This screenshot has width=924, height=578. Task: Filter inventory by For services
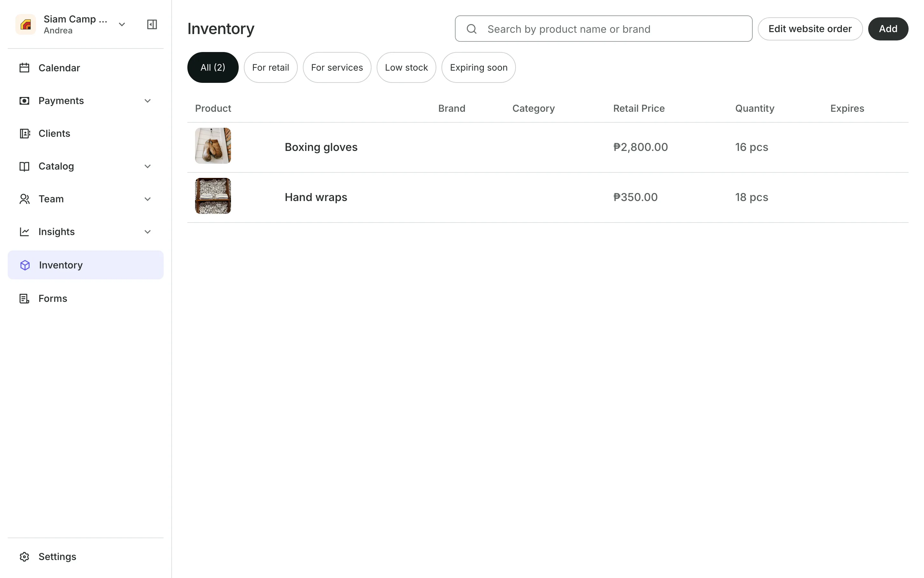click(337, 67)
